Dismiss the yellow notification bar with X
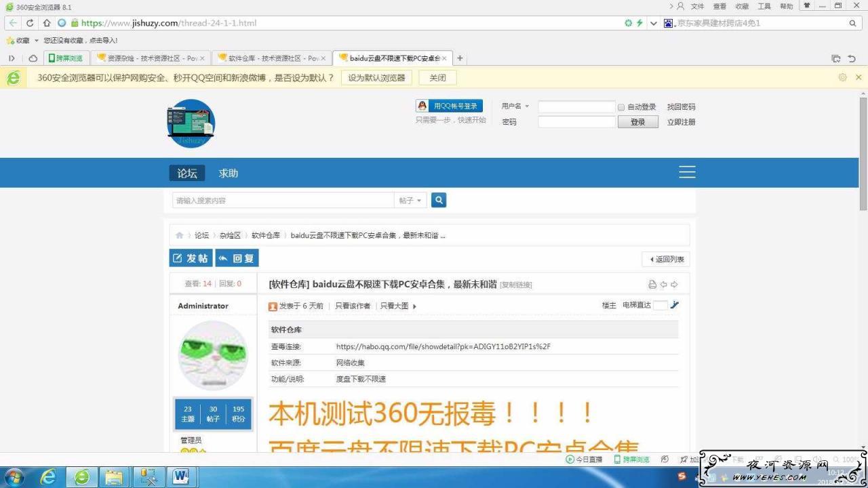This screenshot has width=868, height=488. click(x=859, y=77)
